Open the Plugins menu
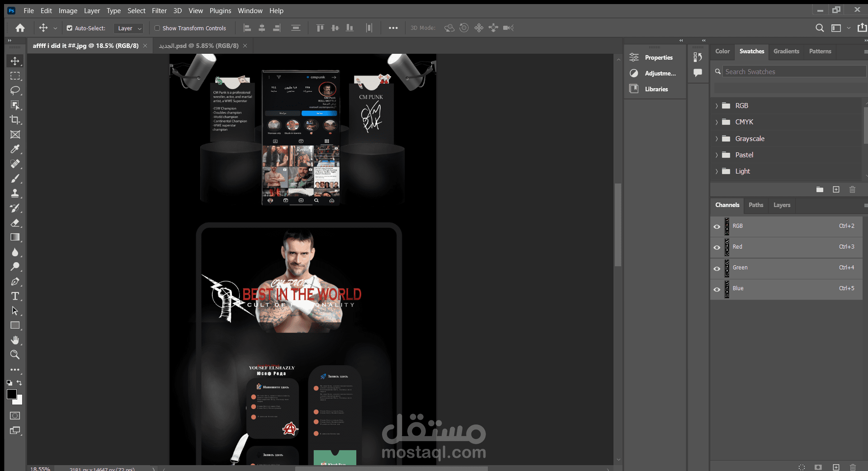 [x=220, y=11]
